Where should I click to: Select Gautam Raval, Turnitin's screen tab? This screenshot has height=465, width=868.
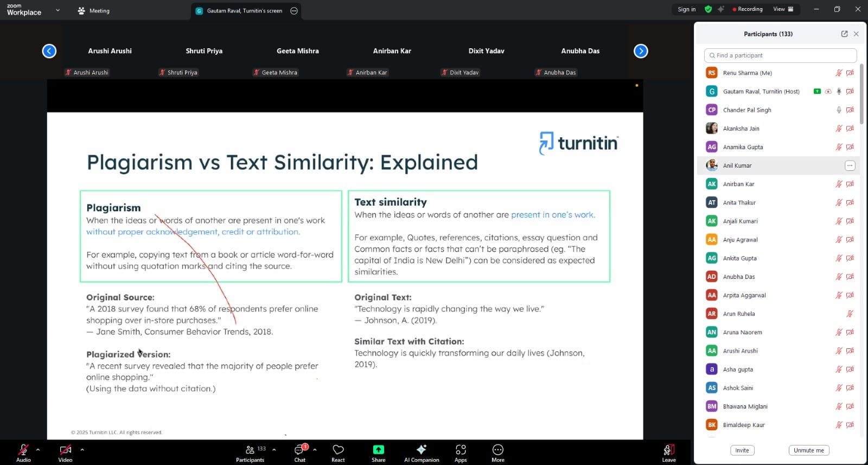(244, 11)
